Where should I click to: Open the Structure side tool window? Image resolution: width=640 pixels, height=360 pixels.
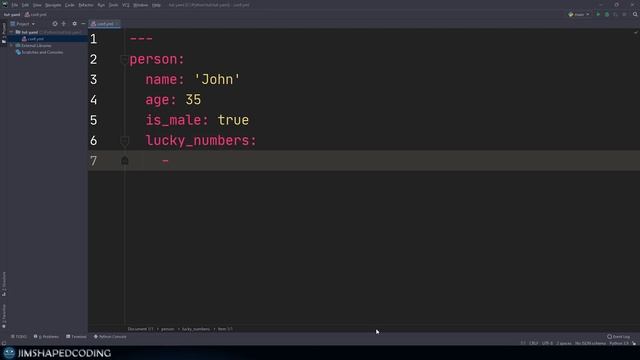(4, 284)
